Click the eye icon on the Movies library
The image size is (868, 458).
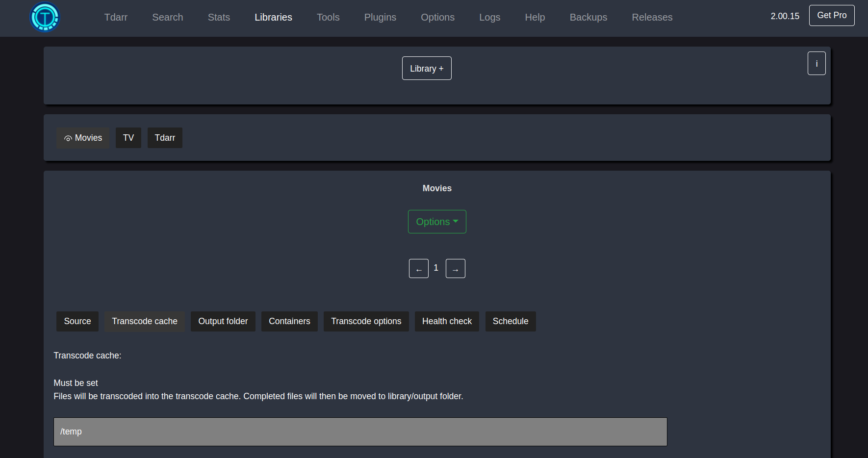pos(68,138)
